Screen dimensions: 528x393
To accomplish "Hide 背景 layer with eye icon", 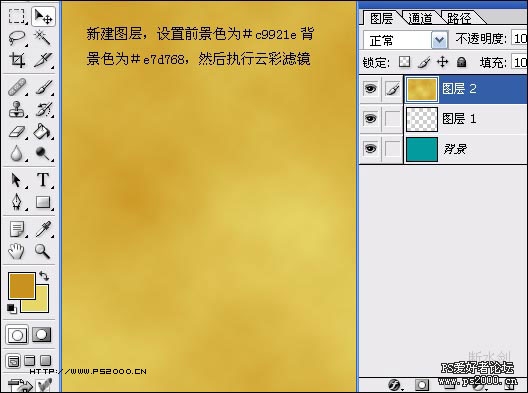I will tap(370, 149).
